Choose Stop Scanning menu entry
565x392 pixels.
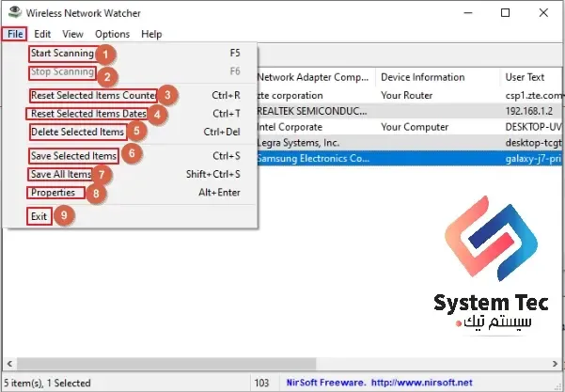[131, 71]
